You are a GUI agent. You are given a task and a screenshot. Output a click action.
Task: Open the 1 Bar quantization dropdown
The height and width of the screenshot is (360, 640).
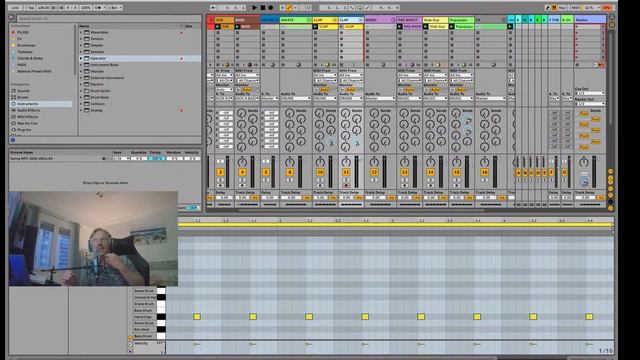pyautogui.click(x=114, y=7)
